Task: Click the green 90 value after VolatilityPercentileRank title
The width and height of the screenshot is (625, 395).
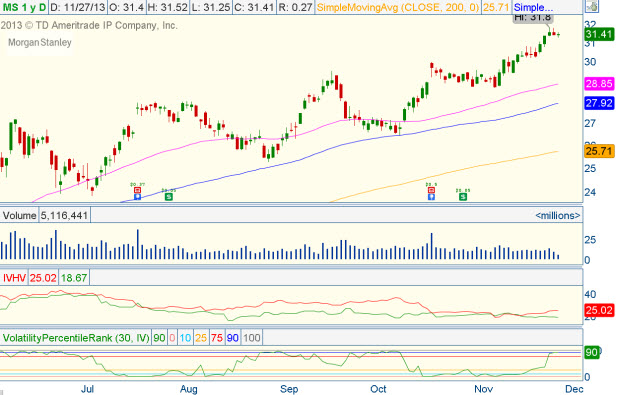Action: point(159,338)
